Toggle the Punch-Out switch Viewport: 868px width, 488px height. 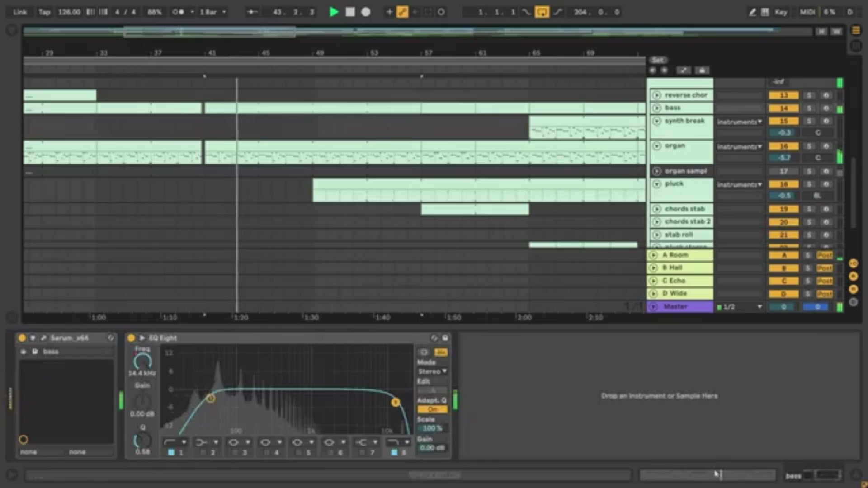click(558, 12)
